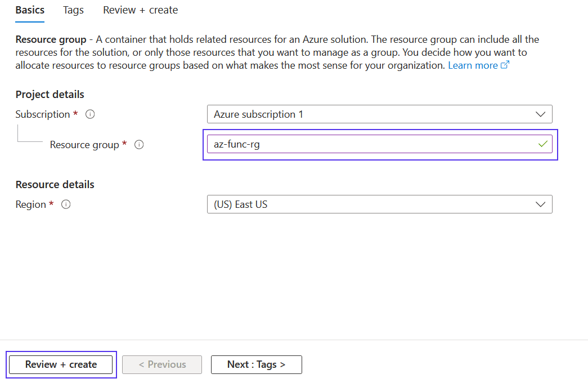This screenshot has width=588, height=383.
Task: Click the info icon beside Region
Action: [66, 204]
